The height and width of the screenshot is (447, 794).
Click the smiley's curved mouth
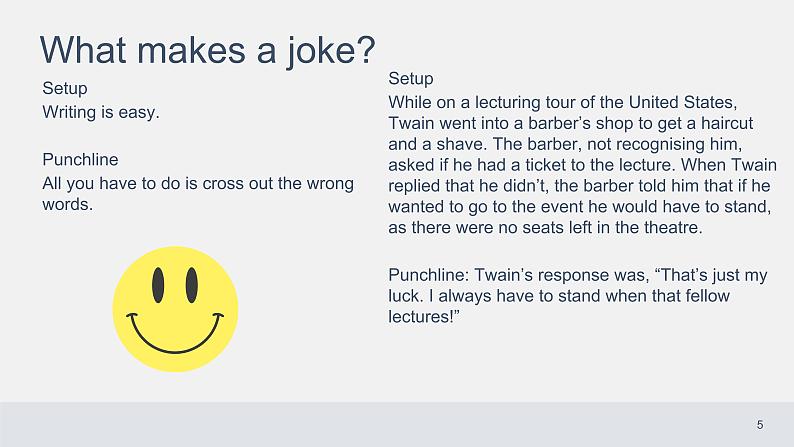(x=175, y=333)
